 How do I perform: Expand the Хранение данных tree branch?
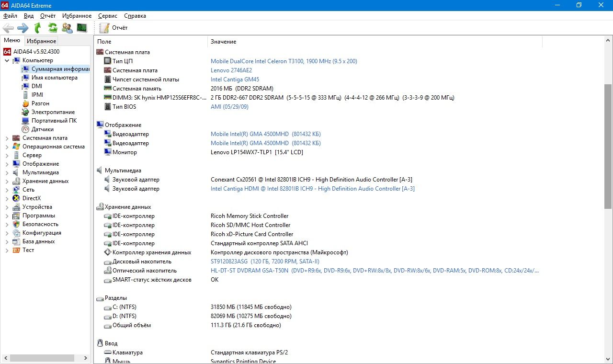tap(7, 181)
